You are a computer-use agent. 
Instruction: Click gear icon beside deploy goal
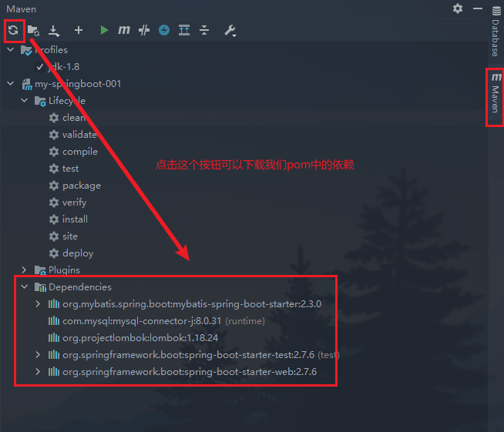tap(54, 253)
